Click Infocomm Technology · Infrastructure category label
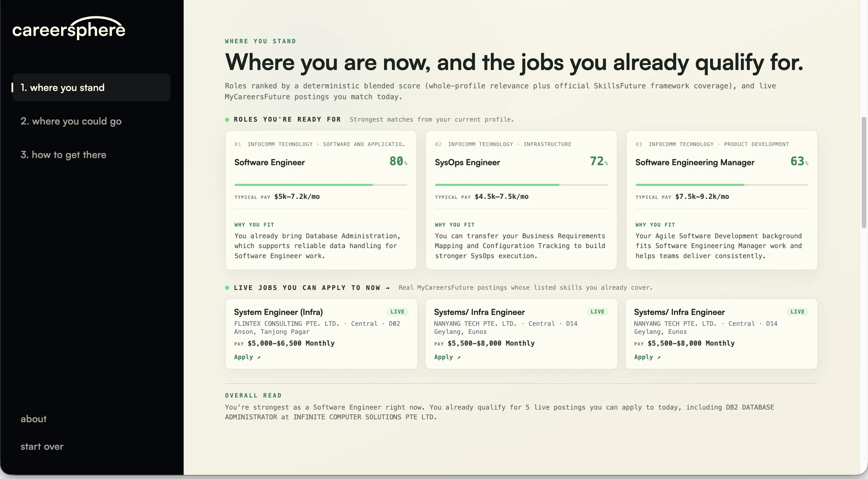The image size is (868, 479). [509, 144]
